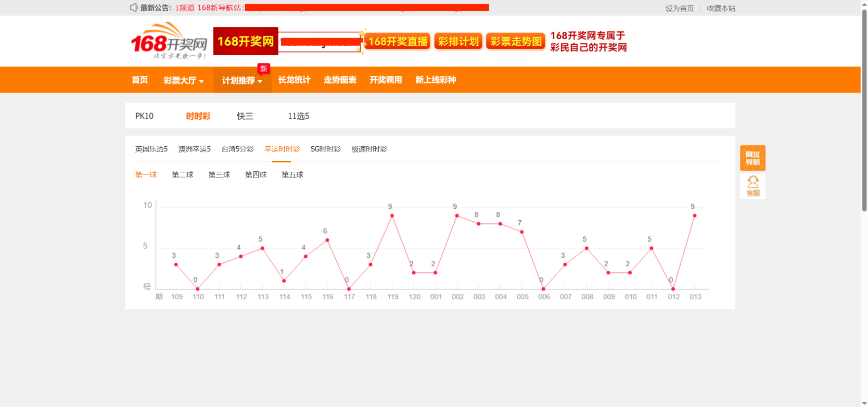Click the 新 badge on 计划推荐
This screenshot has height=407, width=868.
(x=263, y=69)
